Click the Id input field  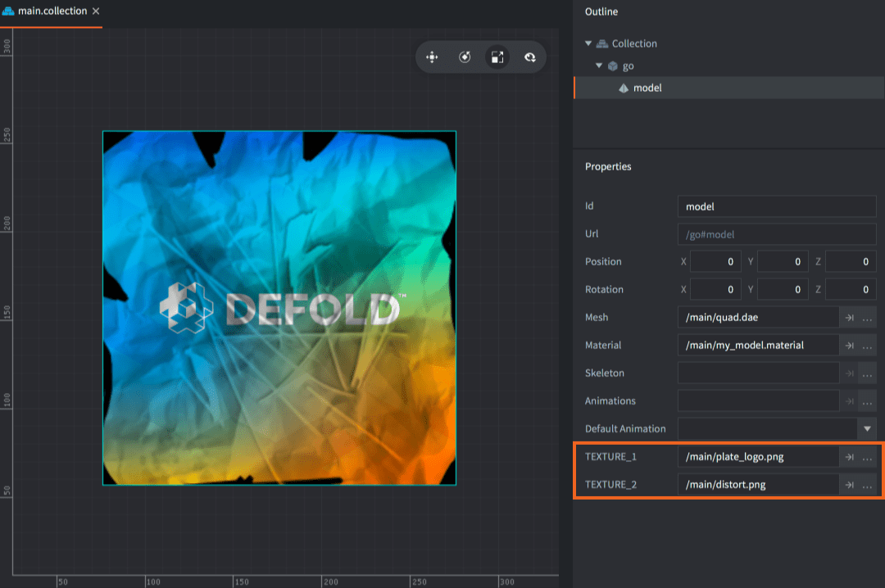tap(777, 207)
